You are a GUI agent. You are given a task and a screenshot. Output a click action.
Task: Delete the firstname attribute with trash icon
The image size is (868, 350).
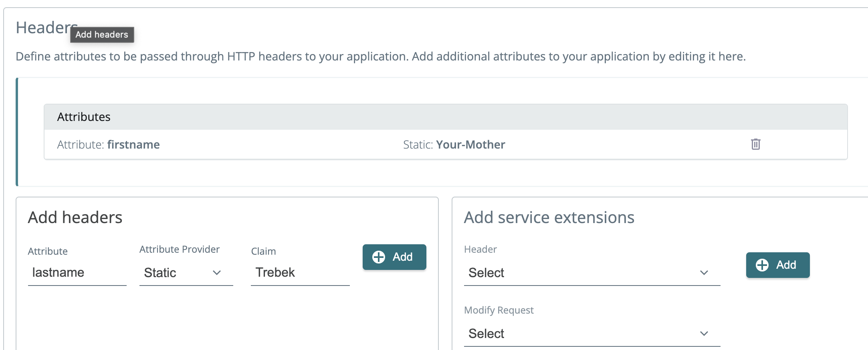click(755, 144)
